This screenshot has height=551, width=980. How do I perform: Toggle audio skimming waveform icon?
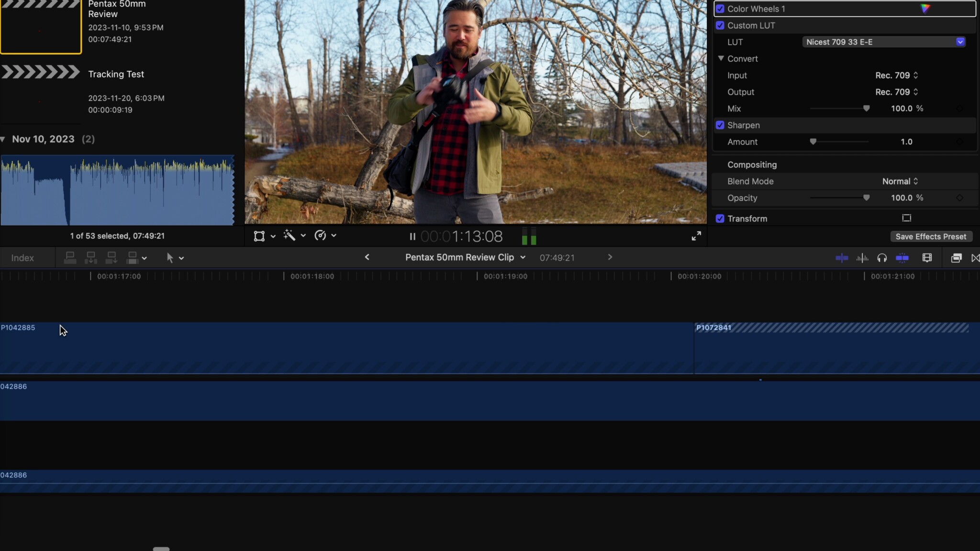click(x=862, y=258)
